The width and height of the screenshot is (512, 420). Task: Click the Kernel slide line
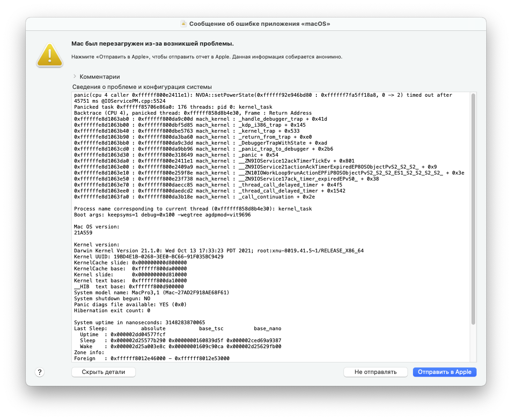(x=130, y=274)
